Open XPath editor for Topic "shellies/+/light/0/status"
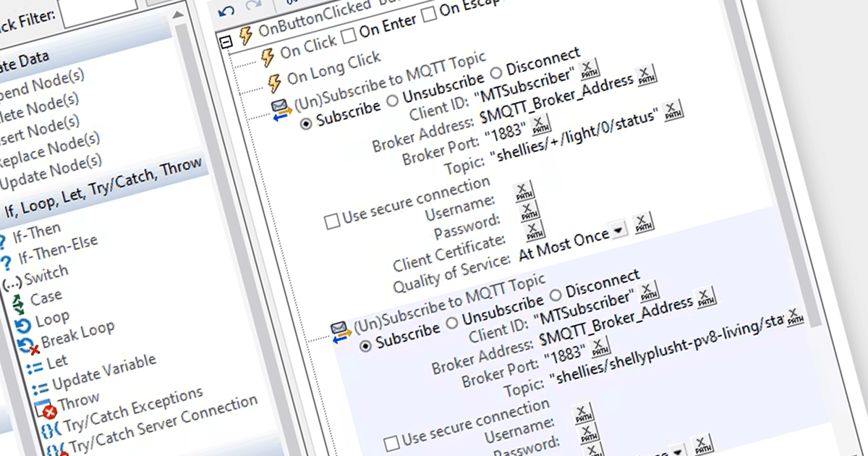This screenshot has height=456, width=868. (673, 111)
